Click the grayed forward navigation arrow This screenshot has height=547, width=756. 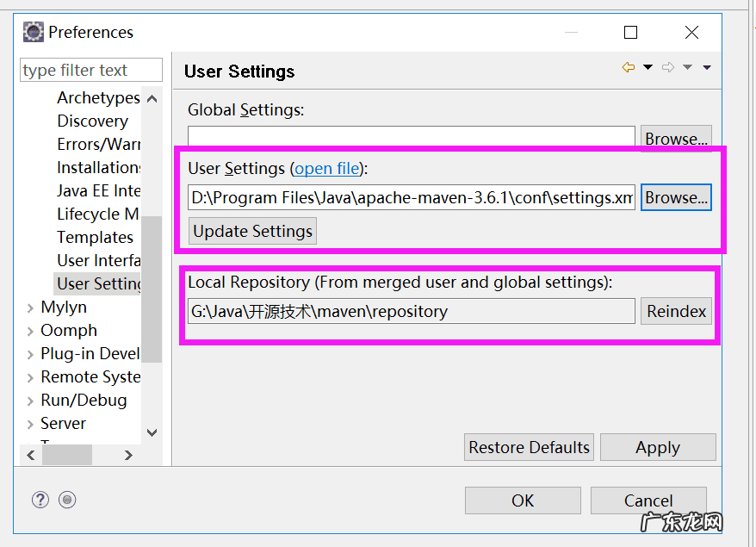coord(668,68)
